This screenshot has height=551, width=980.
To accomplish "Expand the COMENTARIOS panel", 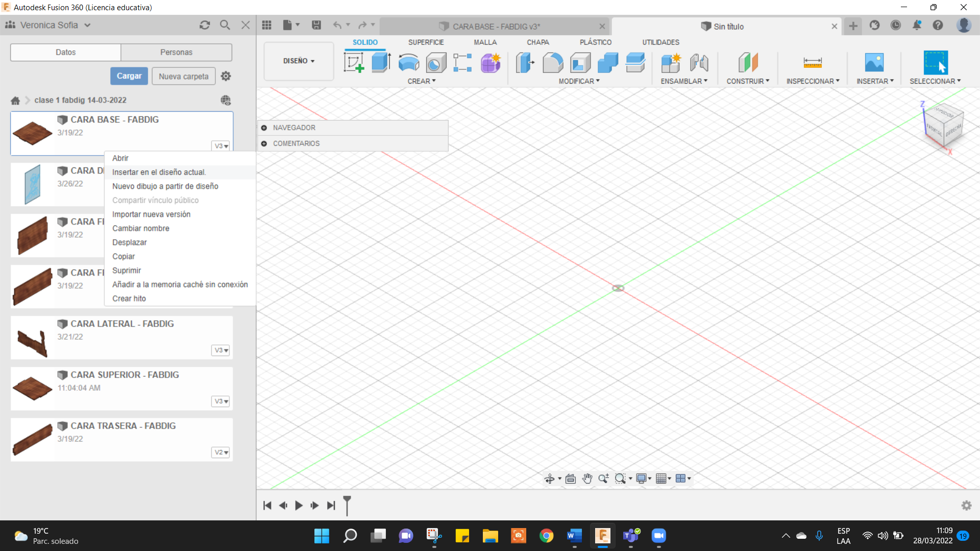I will point(264,143).
